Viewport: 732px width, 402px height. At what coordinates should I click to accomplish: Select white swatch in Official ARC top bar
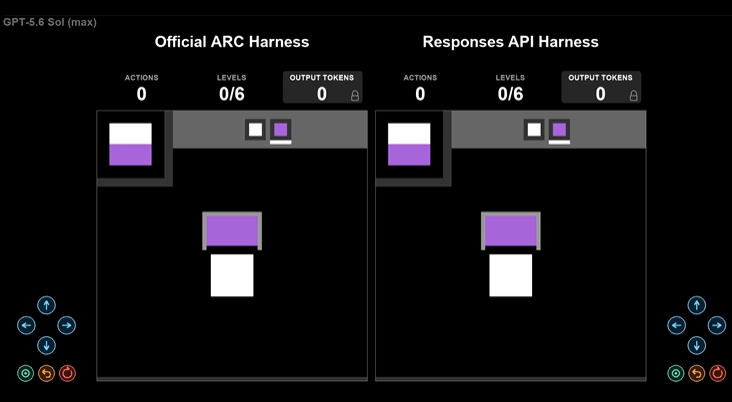point(255,129)
